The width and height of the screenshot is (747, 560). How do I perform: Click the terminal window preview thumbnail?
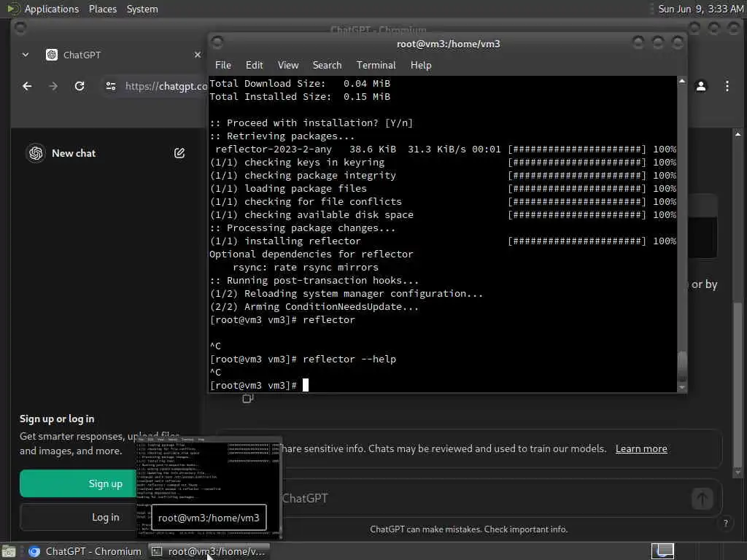tap(209, 487)
